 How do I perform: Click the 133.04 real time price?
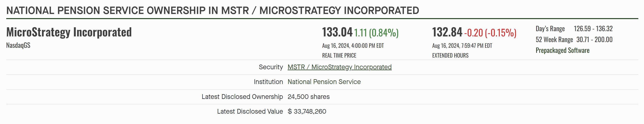[337, 32]
